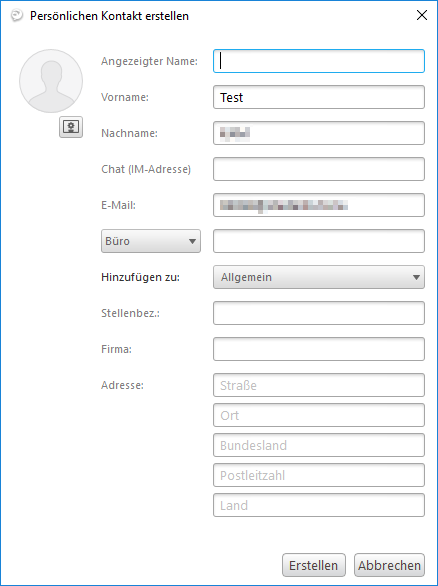Screen dimensions: 438x586
Task: Select the Stellenbez. input field
Action: pos(319,313)
